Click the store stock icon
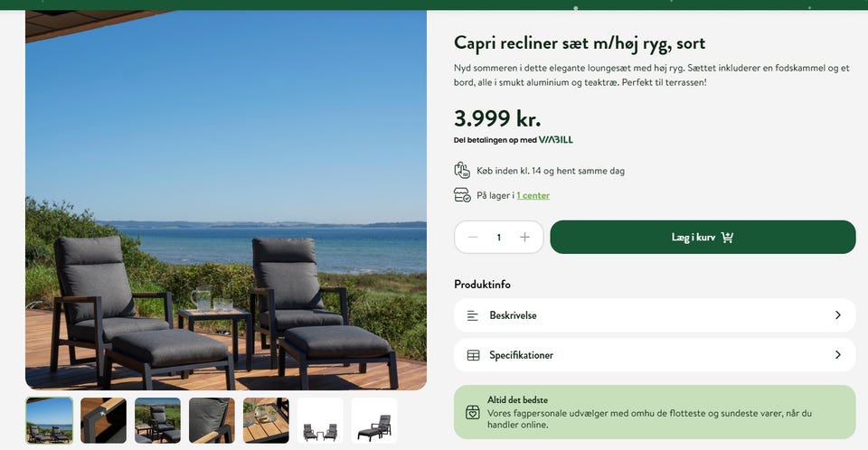The image size is (868, 450). (462, 195)
